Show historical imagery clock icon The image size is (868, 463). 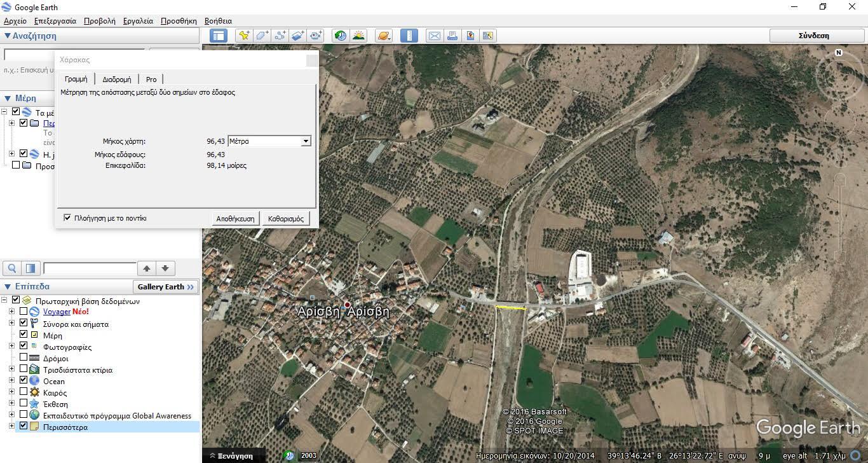coord(341,36)
